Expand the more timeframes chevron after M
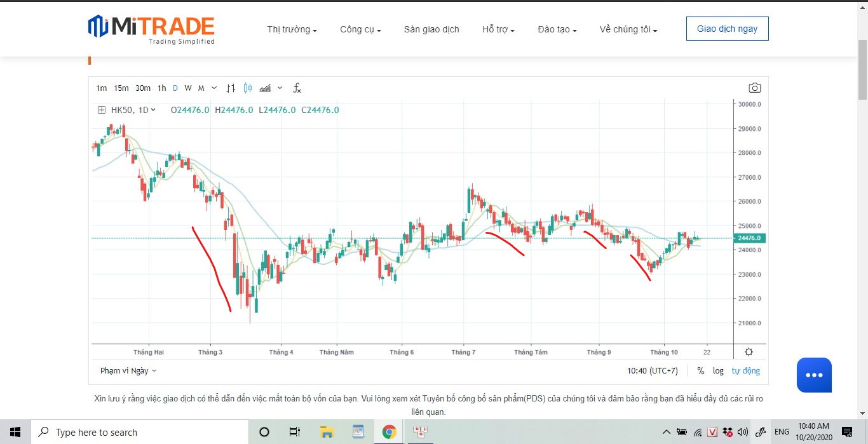 coord(214,88)
